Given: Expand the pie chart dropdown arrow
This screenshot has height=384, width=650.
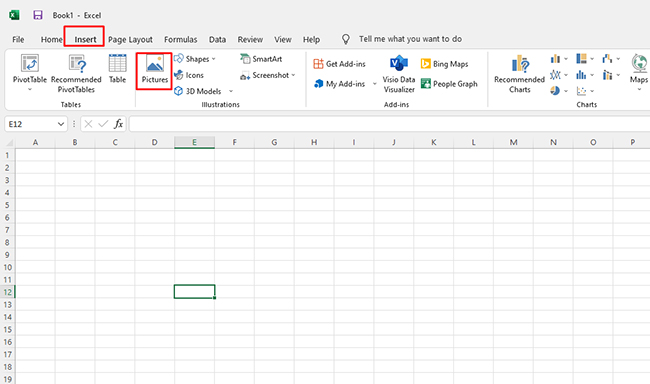Looking at the screenshot, I should (x=566, y=91).
